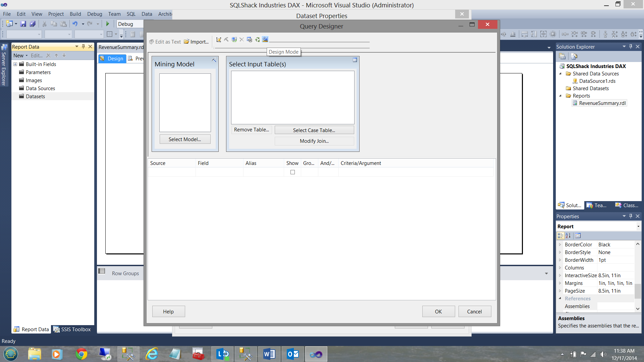This screenshot has height=362, width=644.
Task: Switch to the SSIS Toolbox tab
Action: coord(72,329)
